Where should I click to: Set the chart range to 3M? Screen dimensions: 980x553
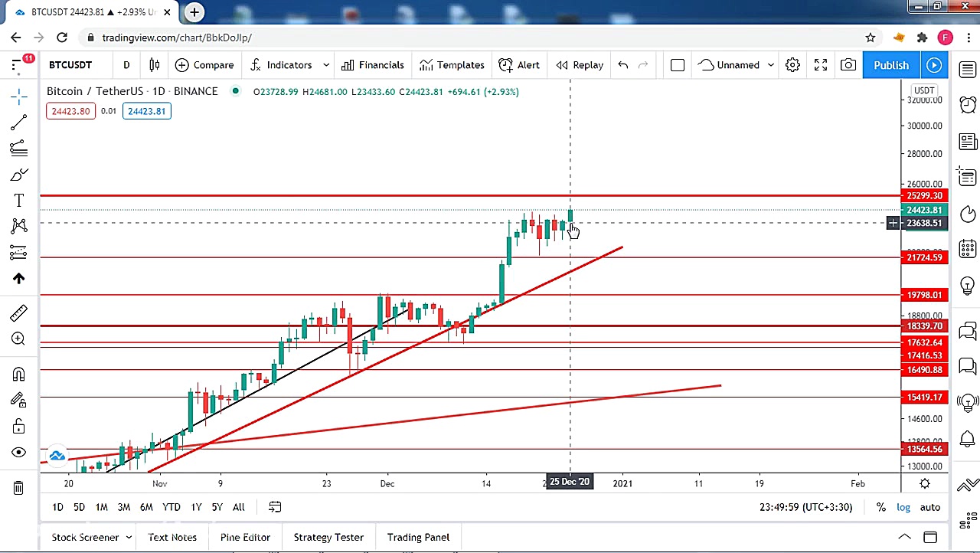(x=124, y=507)
